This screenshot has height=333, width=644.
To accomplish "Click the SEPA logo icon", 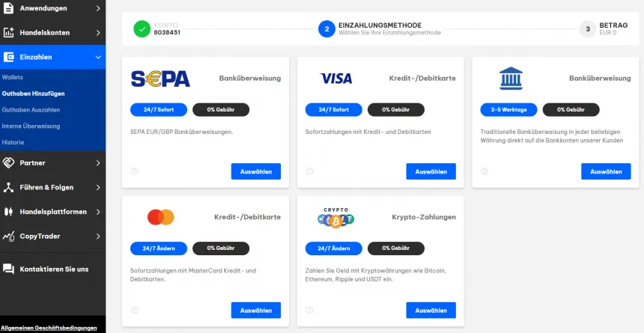I will click(160, 79).
